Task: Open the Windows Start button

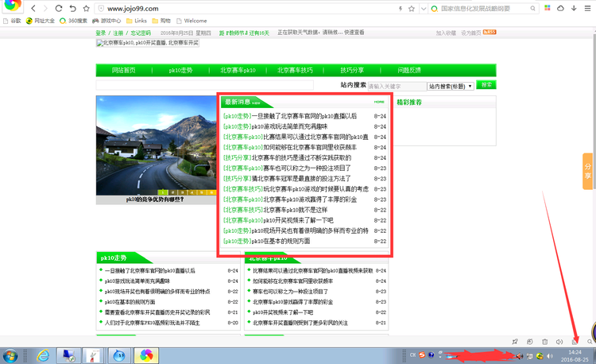Action: pyautogui.click(x=10, y=356)
